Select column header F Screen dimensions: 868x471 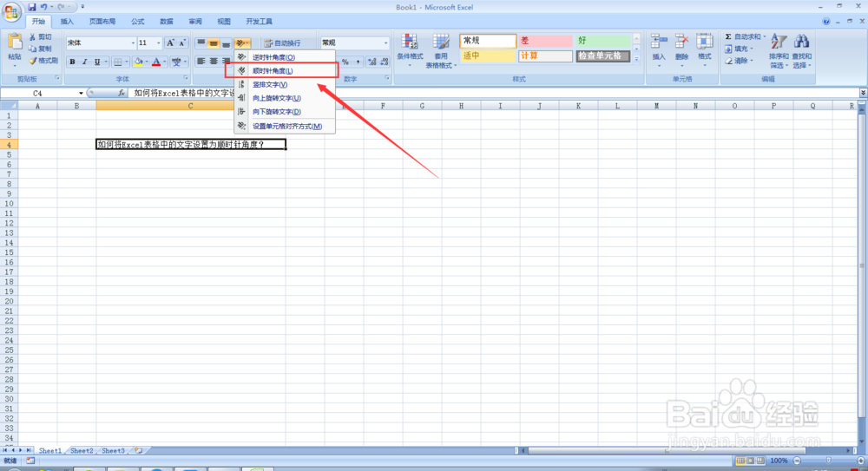click(383, 105)
